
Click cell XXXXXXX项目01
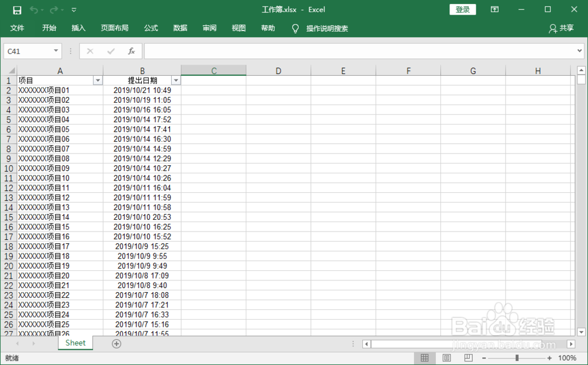click(x=60, y=91)
